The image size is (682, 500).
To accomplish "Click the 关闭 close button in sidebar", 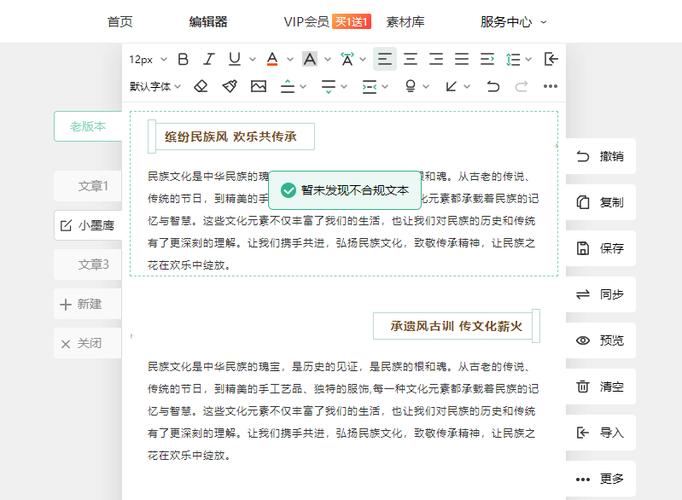I will (x=88, y=343).
